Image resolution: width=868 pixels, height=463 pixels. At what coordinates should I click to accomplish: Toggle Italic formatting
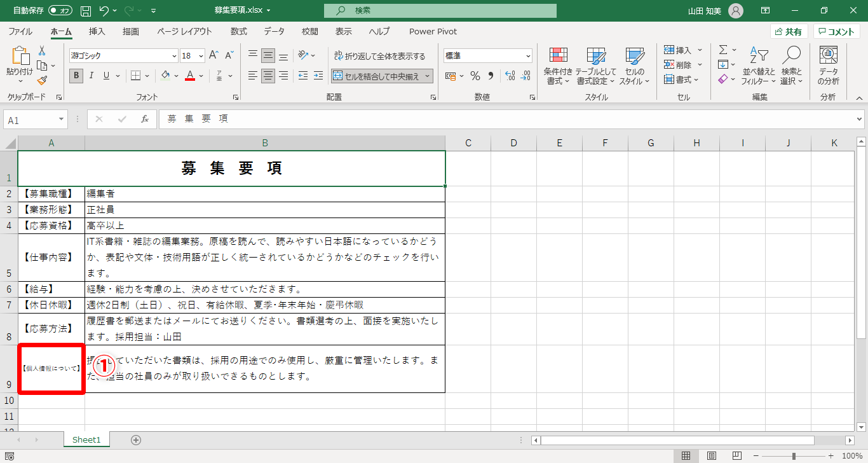(92, 76)
